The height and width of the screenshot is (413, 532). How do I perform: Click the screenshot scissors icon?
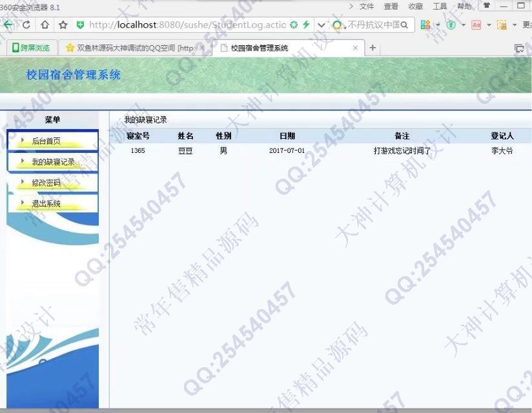[502, 25]
